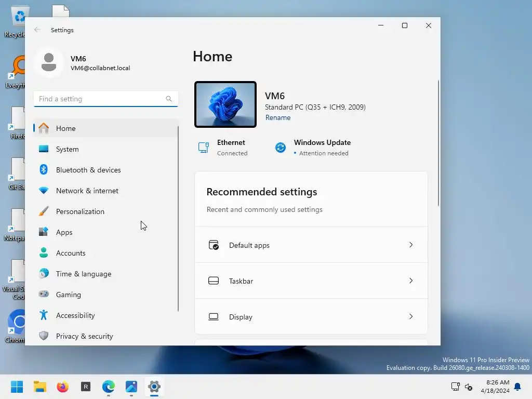Screen dimensions: 532x399
Task: Click the R app taskbar icon
Action: pos(86,387)
